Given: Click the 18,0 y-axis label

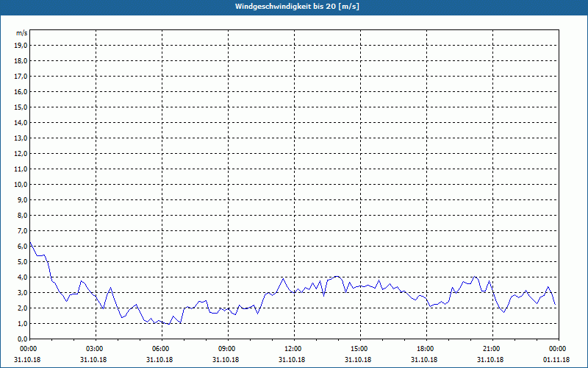Looking at the screenshot, I should [21, 61].
